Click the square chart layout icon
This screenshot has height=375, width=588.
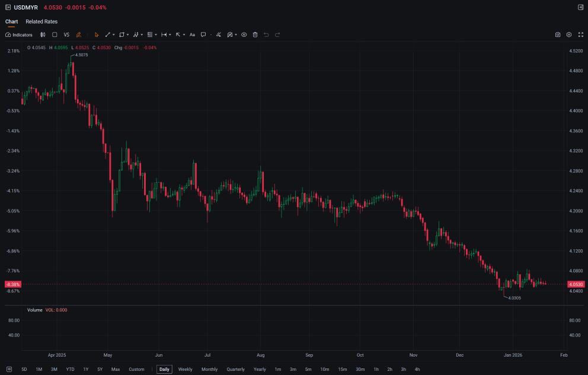[55, 35]
